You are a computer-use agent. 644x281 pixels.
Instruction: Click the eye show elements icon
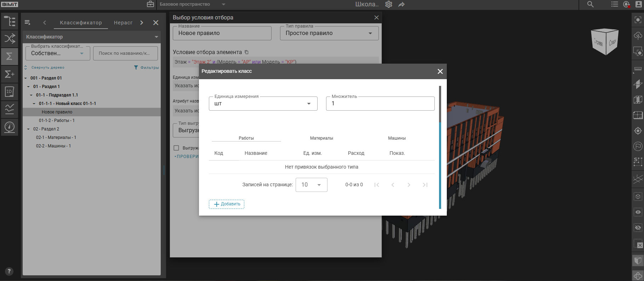(638, 212)
